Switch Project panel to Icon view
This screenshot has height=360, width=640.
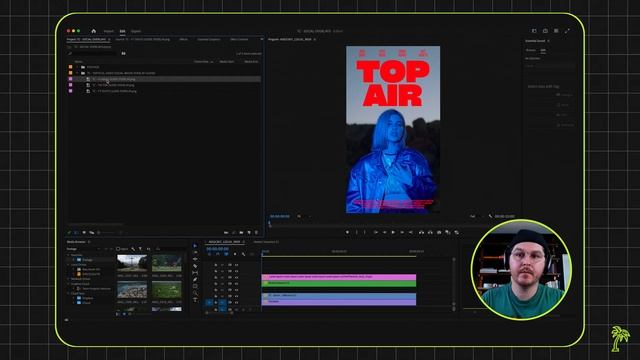84,233
